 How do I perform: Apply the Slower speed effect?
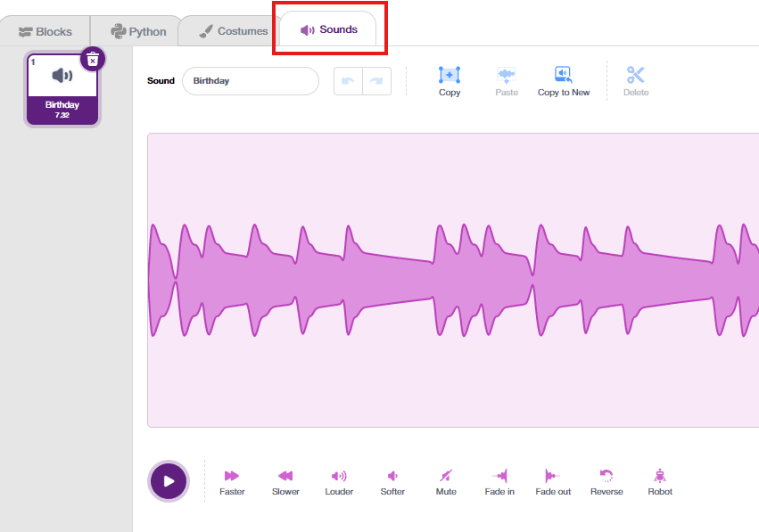(285, 481)
